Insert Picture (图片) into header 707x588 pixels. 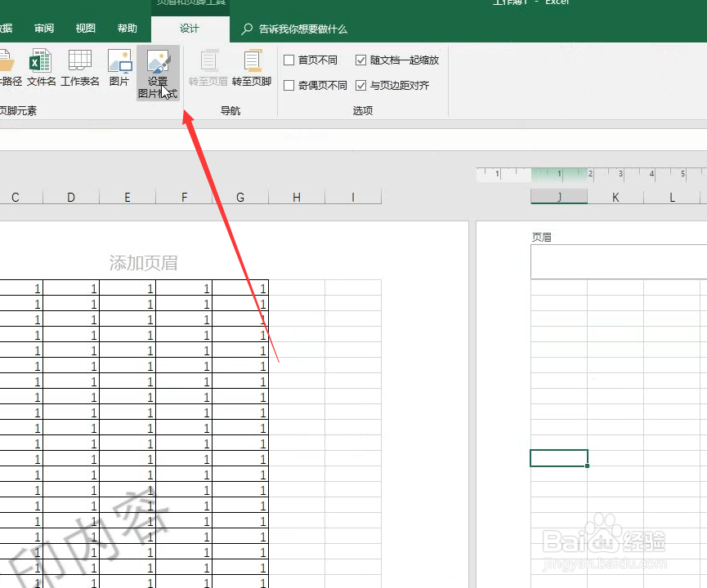119,68
